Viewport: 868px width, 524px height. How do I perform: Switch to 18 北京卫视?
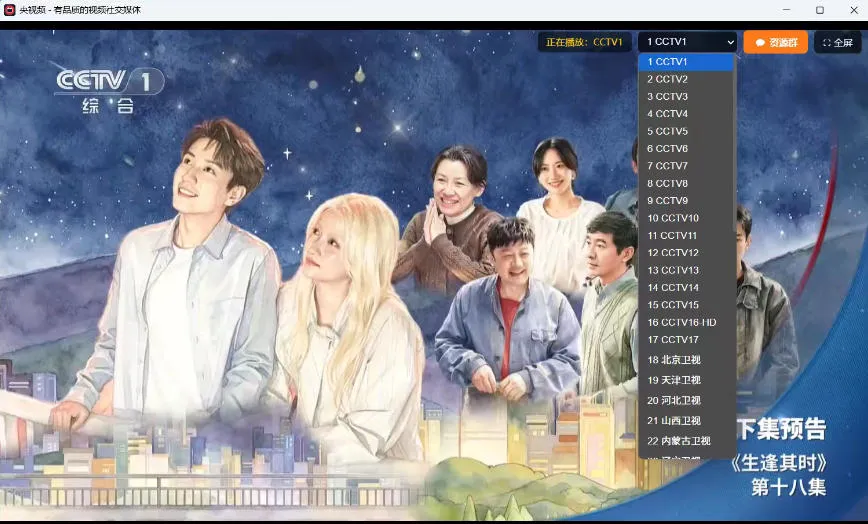coord(686,360)
